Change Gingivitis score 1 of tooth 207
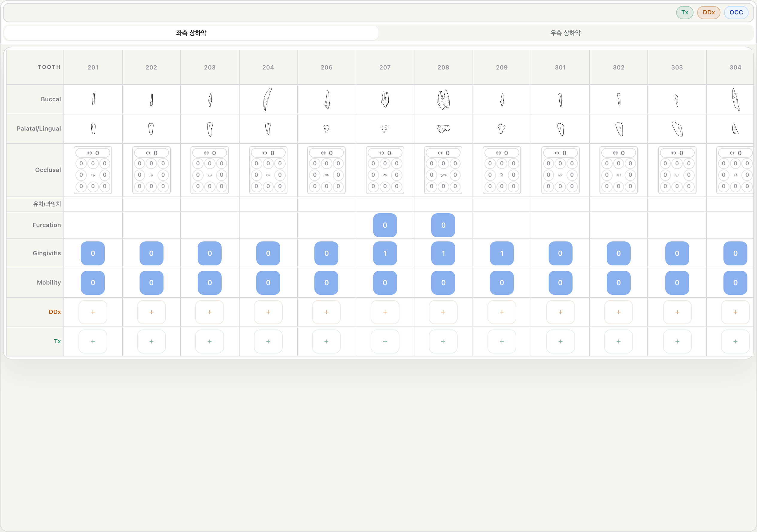757x532 pixels. pos(385,253)
